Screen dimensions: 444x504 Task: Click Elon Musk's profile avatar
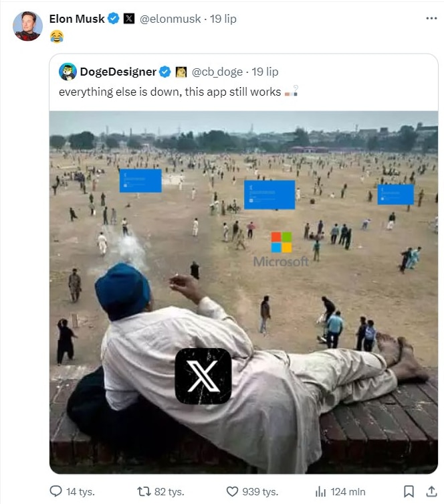27,25
